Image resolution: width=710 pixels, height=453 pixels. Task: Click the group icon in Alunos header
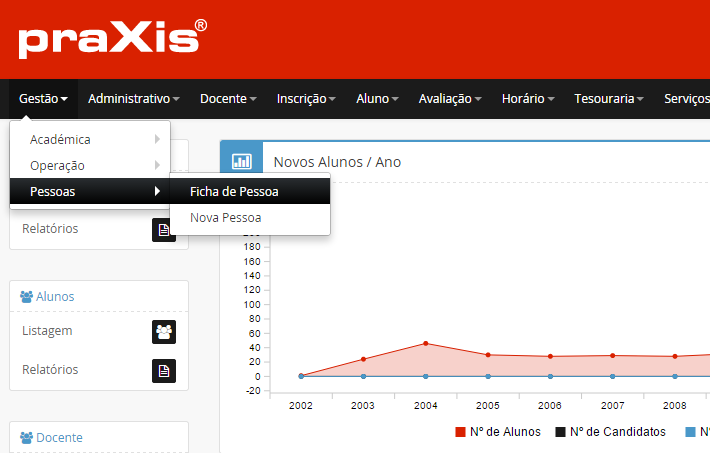click(27, 297)
